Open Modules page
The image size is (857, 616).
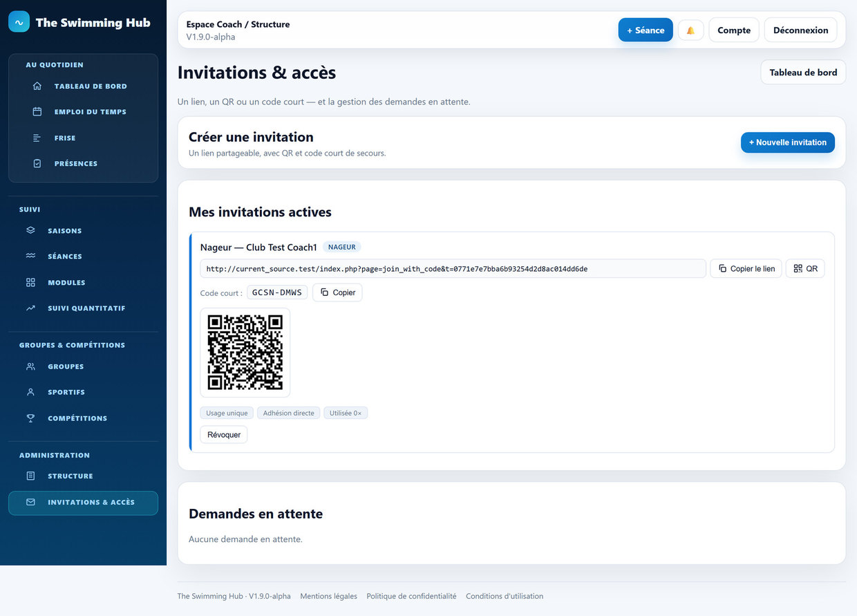click(x=83, y=283)
